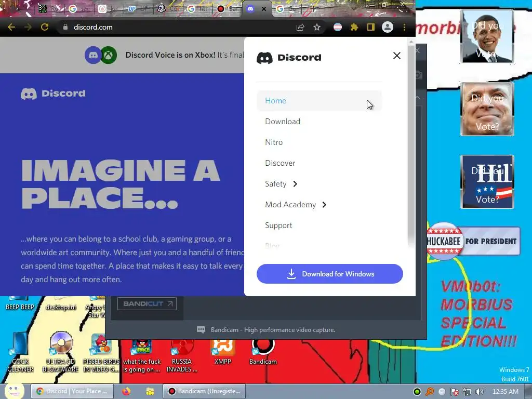
Task: Click the Discord logo in menu panel
Action: click(289, 58)
